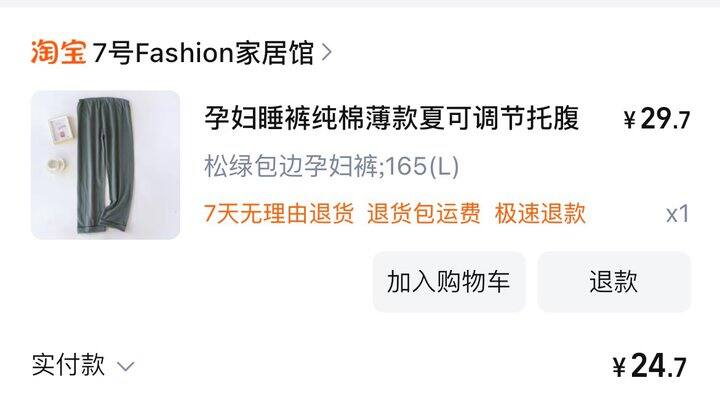
Task: Tap the item price ¥29.7
Action: click(x=657, y=119)
